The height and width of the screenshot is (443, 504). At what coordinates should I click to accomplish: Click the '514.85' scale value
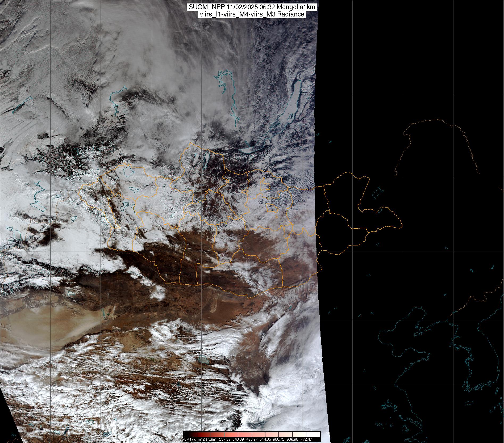(x=265, y=439)
